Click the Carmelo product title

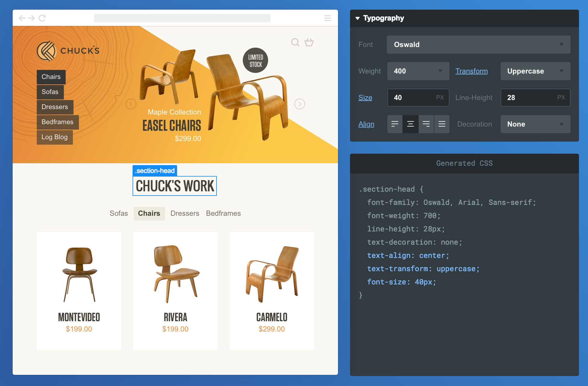[272, 317]
